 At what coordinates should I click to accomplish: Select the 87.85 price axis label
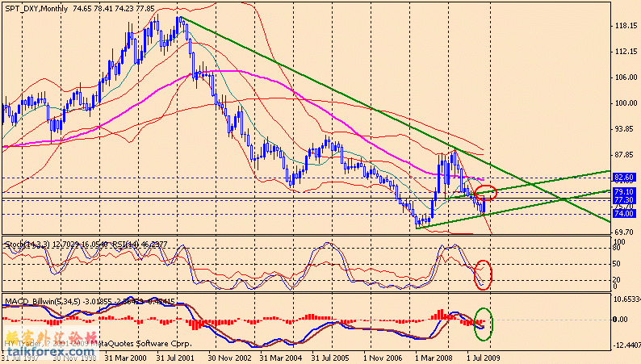pyautogui.click(x=624, y=155)
